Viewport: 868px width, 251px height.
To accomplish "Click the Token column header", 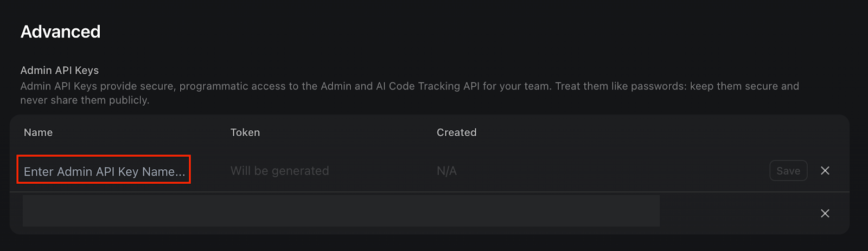I will 245,132.
